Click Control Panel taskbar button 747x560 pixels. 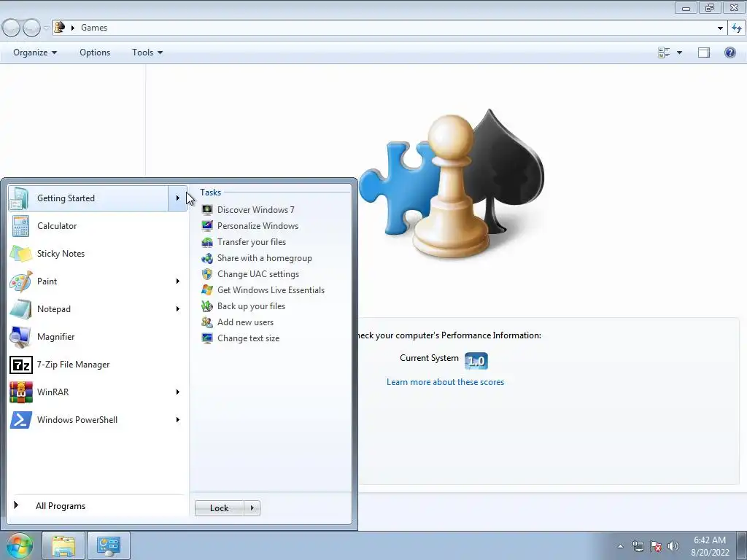(109, 545)
